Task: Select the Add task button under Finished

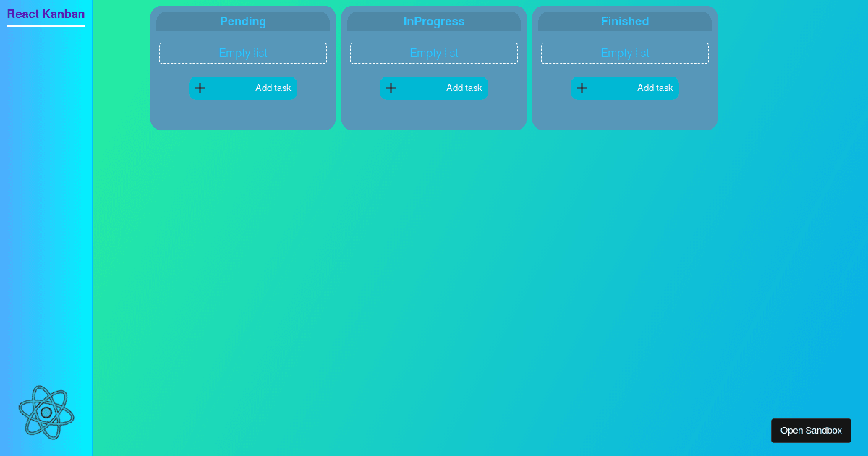Action: [625, 88]
